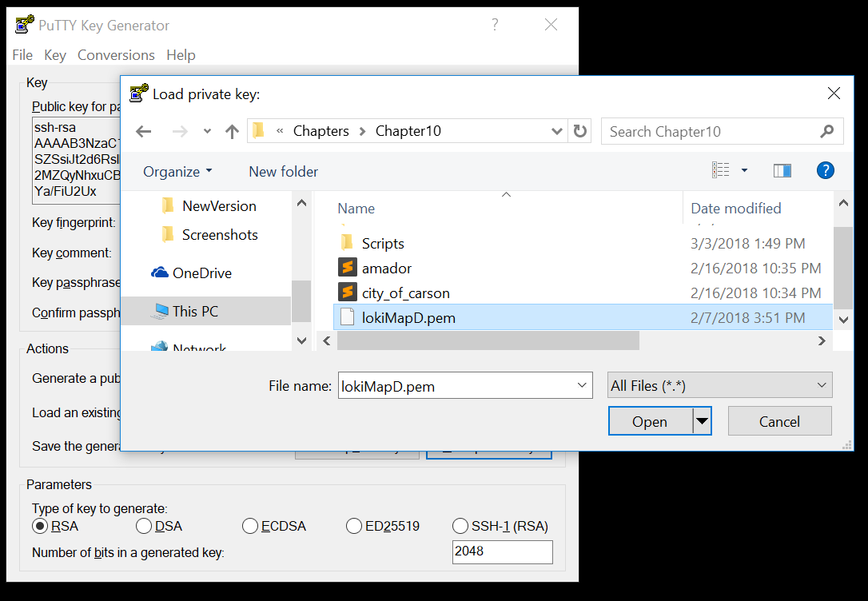Select the amador Sublime file icon
Viewport: 868px width, 601px height.
click(347, 268)
